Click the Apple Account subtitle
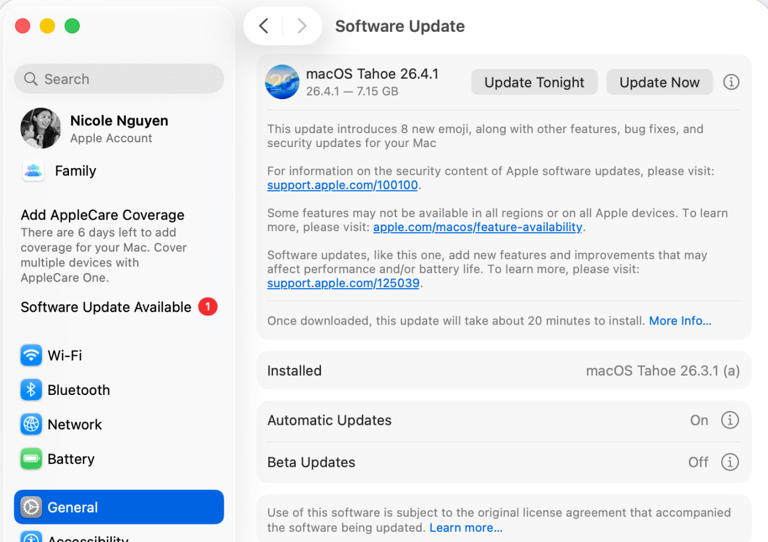This screenshot has width=768, height=542. [111, 138]
